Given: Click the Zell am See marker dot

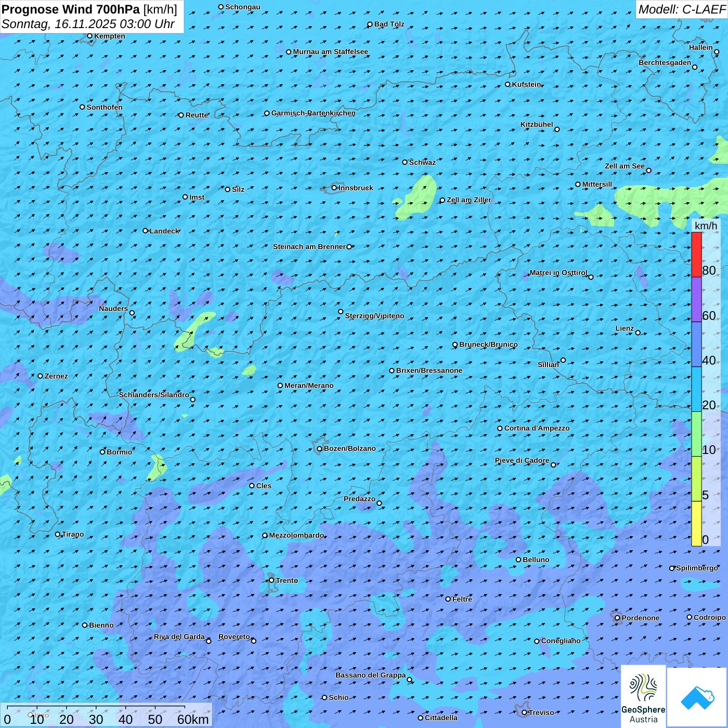Looking at the screenshot, I should 648,170.
